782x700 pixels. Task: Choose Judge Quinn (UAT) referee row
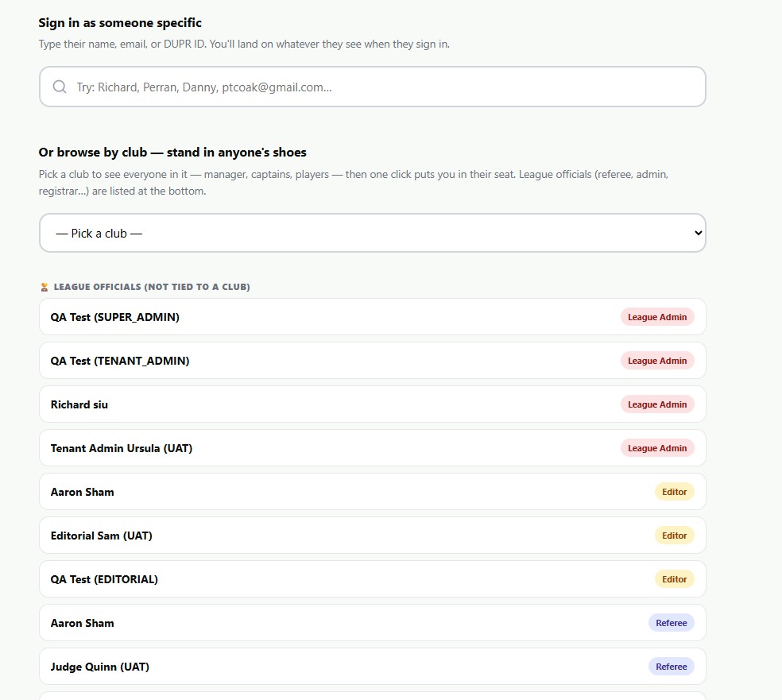point(373,667)
